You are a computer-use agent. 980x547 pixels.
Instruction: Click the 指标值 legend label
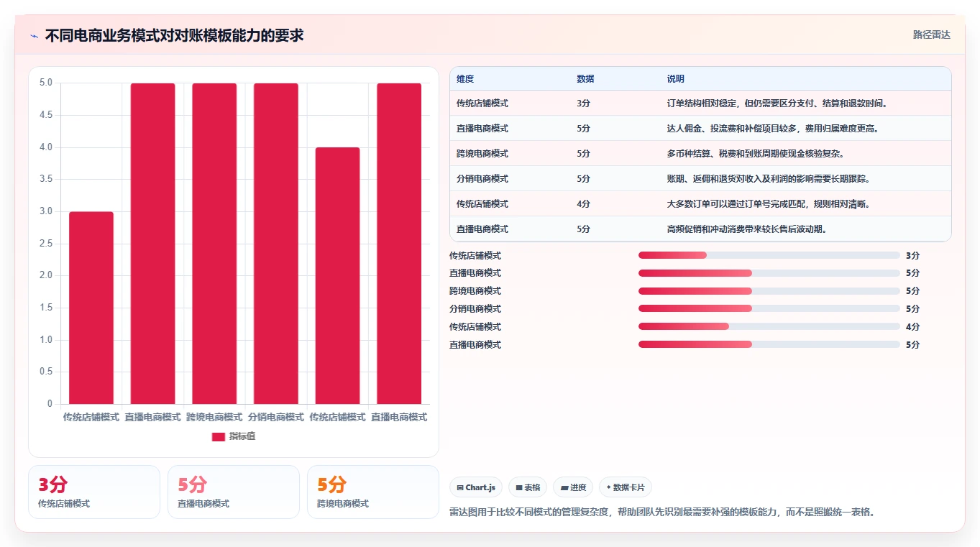242,437
